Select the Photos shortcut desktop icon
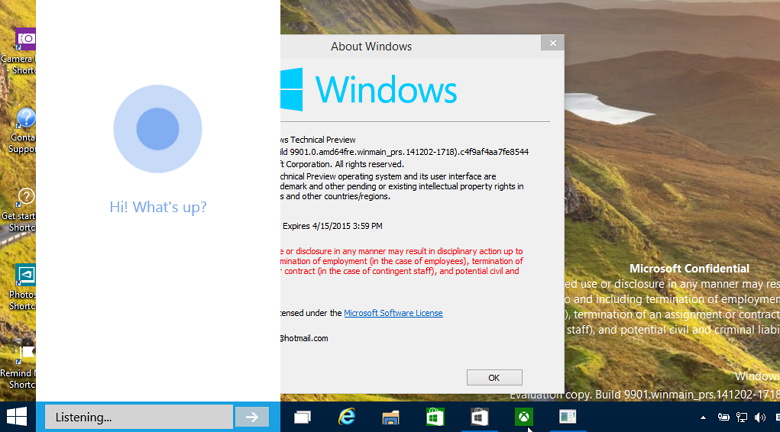Viewport: 780px width, 432px height. point(24,287)
